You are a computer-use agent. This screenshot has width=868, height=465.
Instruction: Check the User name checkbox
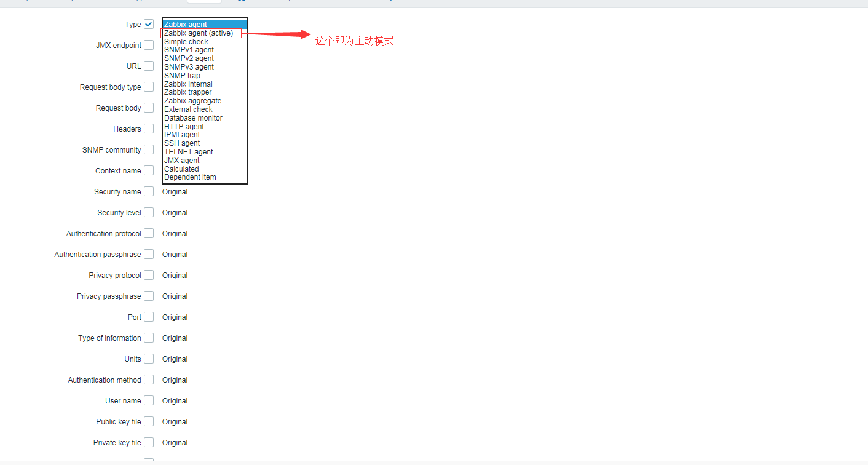149,400
